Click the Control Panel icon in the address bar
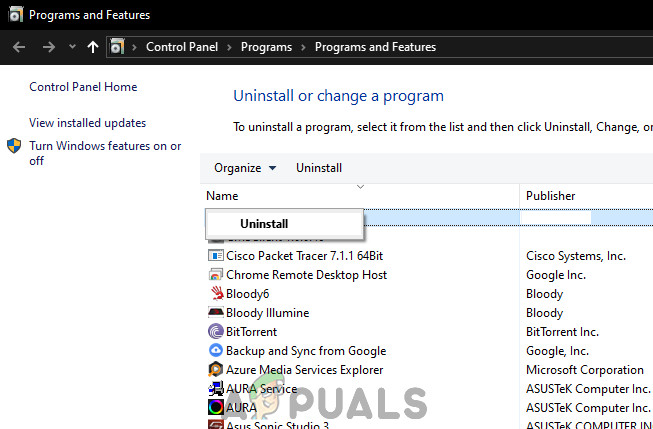This screenshot has width=653, height=429. click(x=117, y=47)
